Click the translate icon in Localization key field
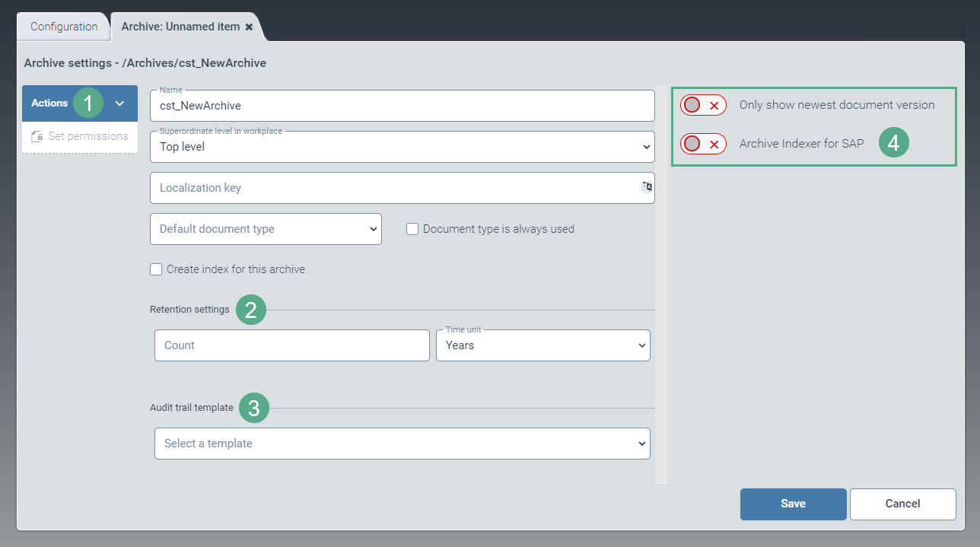This screenshot has width=980, height=547. (647, 187)
